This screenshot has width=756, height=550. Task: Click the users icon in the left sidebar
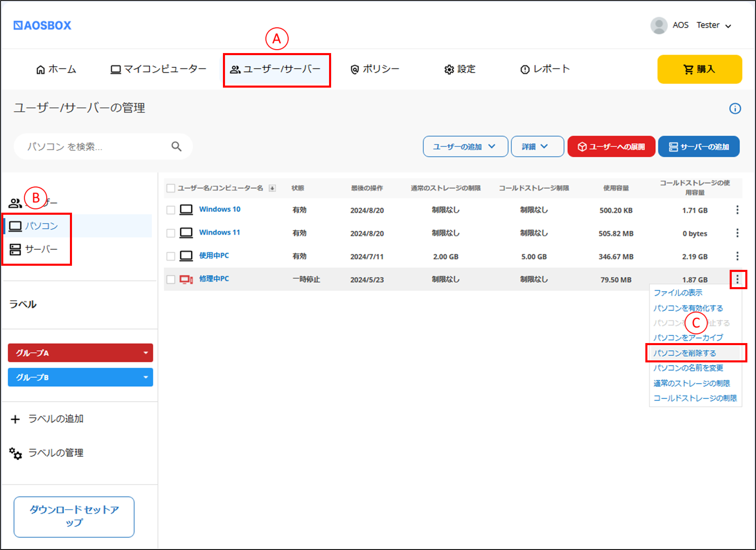(15, 203)
